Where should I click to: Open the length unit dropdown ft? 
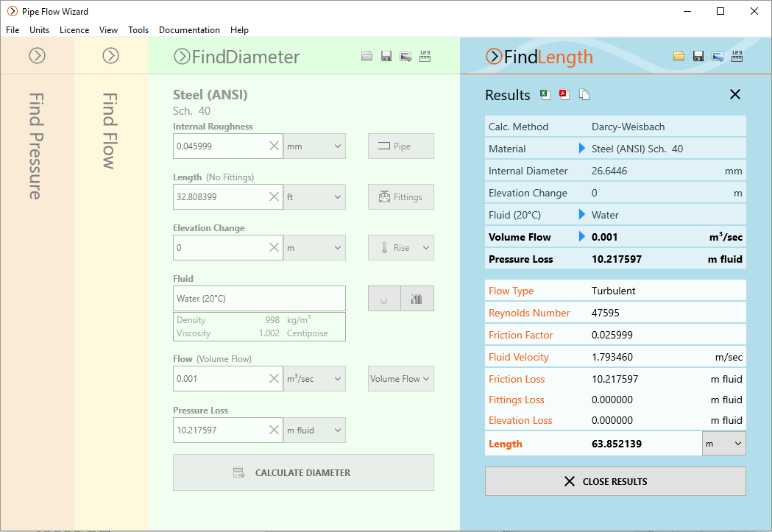[x=314, y=197]
